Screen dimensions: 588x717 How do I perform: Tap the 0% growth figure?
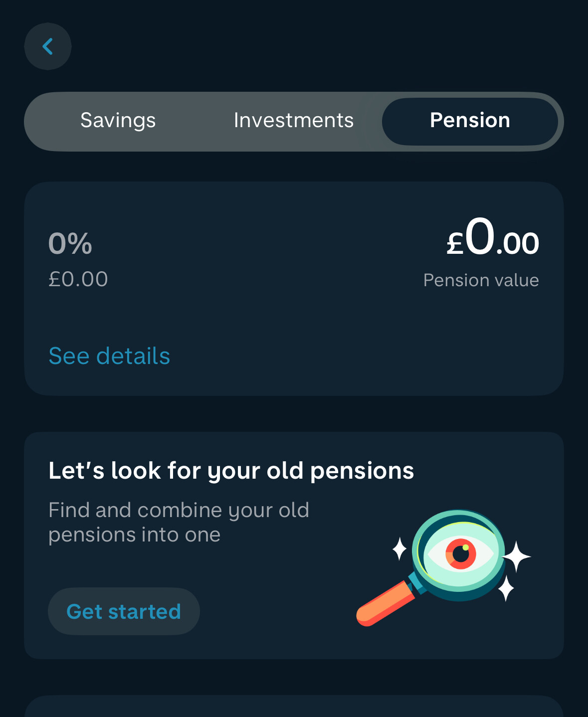70,244
